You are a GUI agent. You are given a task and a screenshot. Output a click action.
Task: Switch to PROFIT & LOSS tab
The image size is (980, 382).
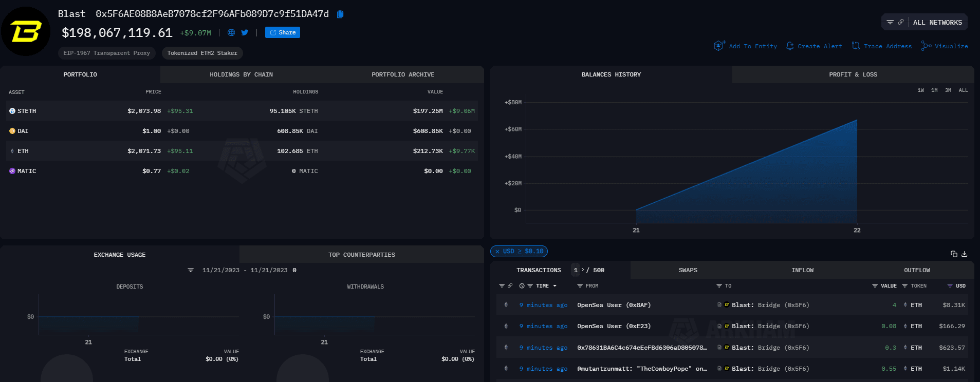coord(853,74)
